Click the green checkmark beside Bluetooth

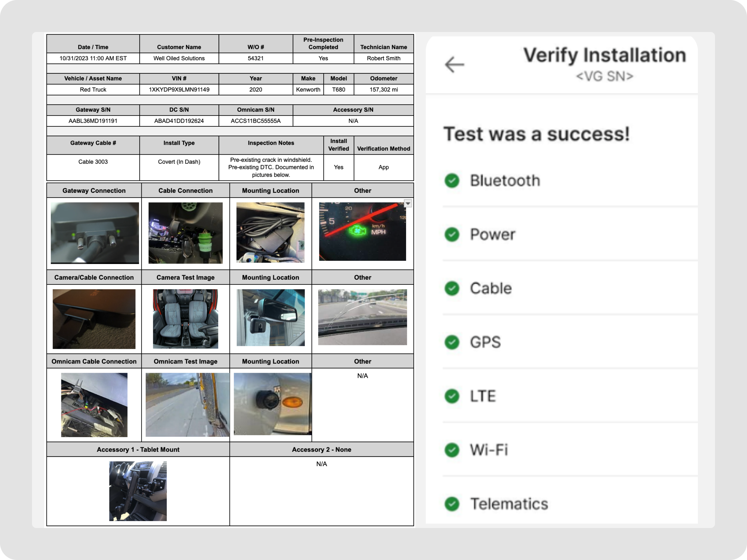click(x=451, y=180)
